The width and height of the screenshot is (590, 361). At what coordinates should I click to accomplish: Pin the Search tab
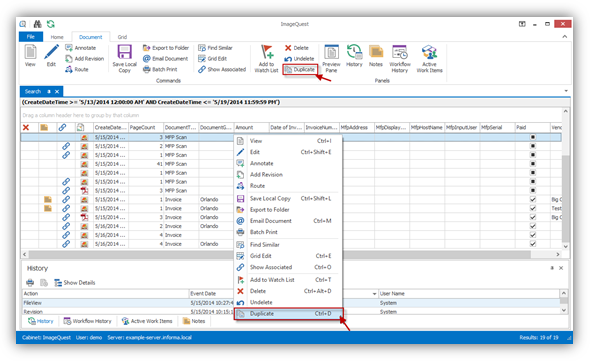click(49, 91)
